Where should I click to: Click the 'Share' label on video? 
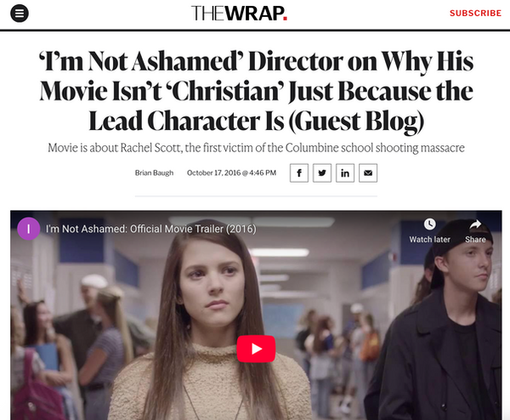click(475, 240)
